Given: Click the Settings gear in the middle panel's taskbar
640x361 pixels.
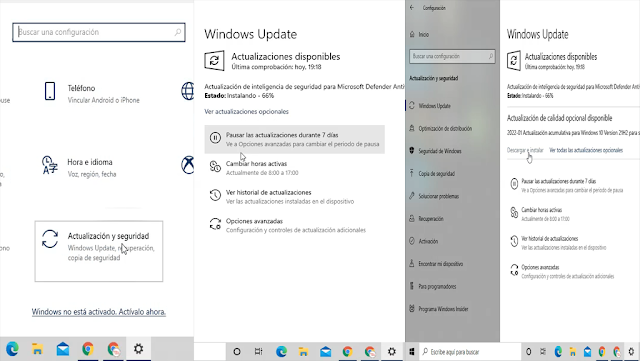Looking at the screenshot, I should coord(391,352).
